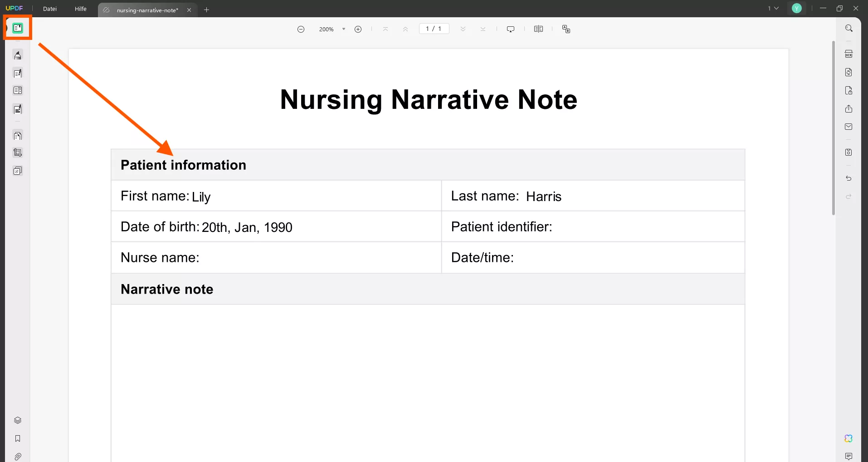868x462 pixels.
Task: Click the vertical scrollbar thumb
Action: [x=833, y=128]
